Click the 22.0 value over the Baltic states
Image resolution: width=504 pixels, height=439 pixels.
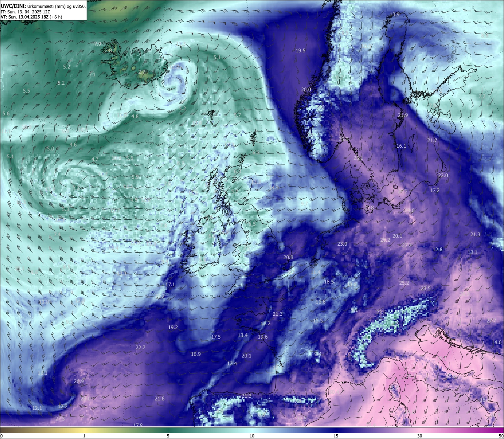tap(443, 175)
